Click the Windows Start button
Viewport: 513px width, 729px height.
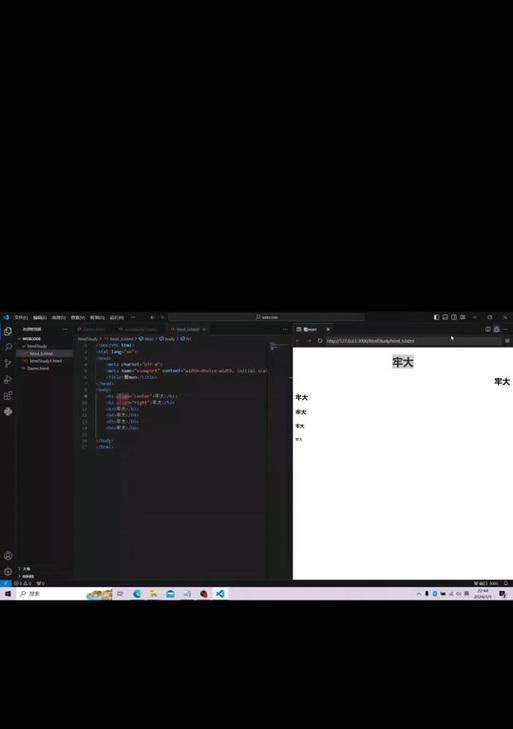click(x=8, y=594)
